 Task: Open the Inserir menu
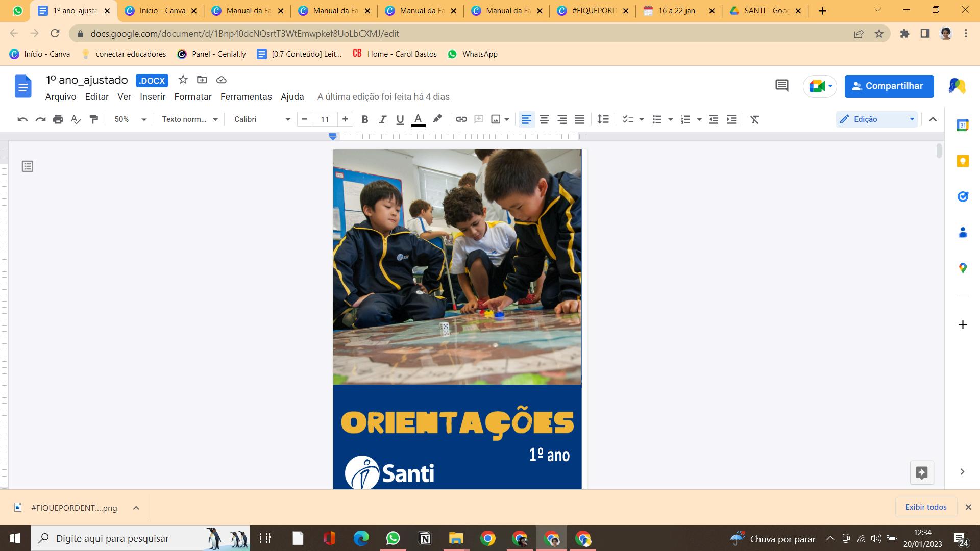152,97
